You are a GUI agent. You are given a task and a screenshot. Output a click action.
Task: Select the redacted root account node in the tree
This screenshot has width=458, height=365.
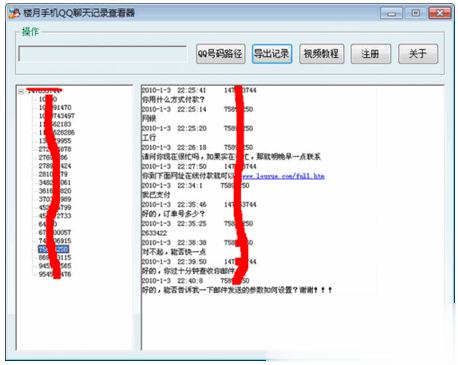tap(44, 90)
